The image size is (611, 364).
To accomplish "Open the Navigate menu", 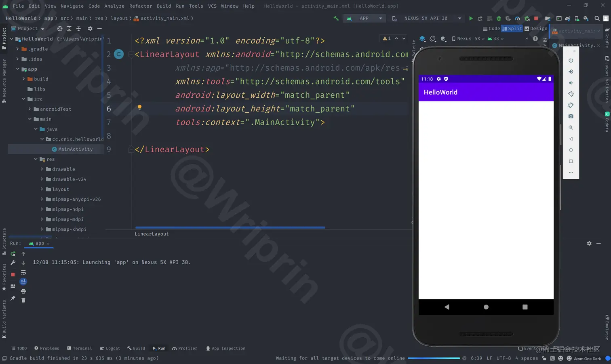I will pyautogui.click(x=72, y=6).
